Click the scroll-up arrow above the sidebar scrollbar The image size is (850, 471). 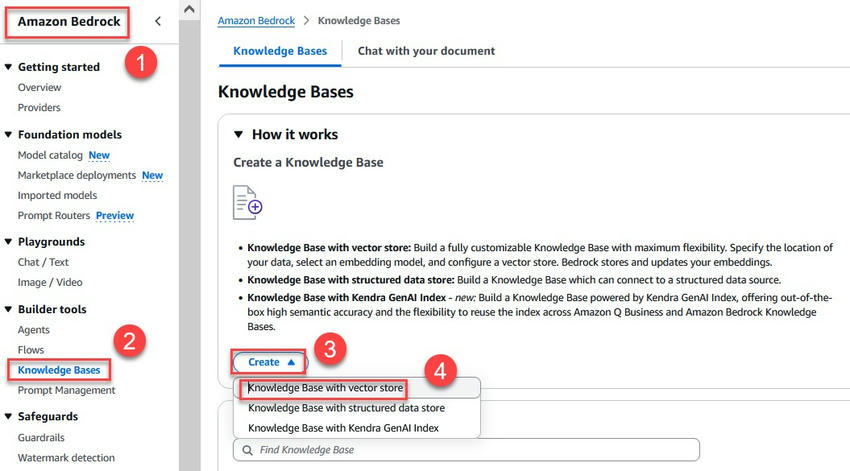click(189, 9)
